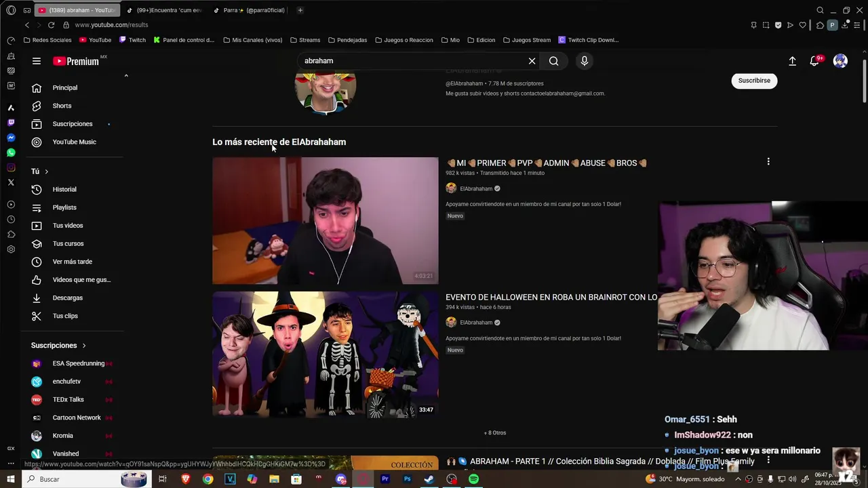Open a new browser tab with plus
Screen dimensions: 868x488
300,10
